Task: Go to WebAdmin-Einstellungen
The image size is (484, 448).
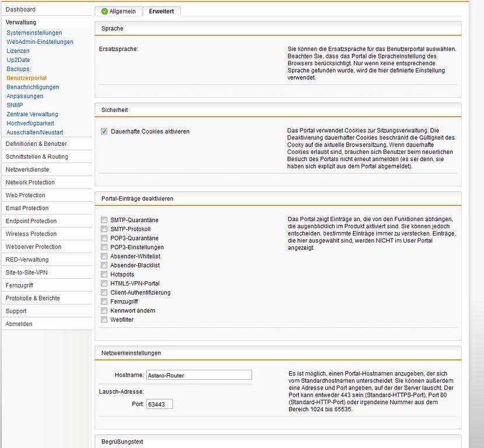Action: click(40, 41)
